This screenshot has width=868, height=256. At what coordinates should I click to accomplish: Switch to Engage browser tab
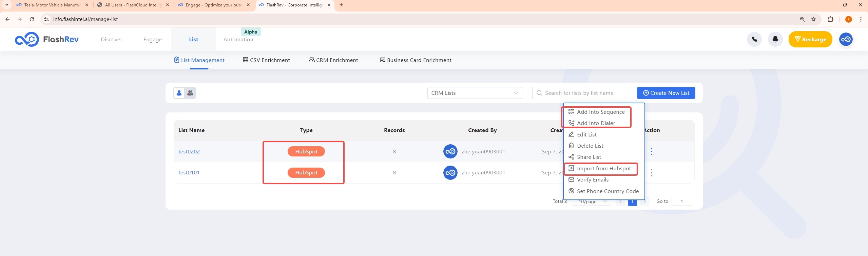(x=214, y=5)
